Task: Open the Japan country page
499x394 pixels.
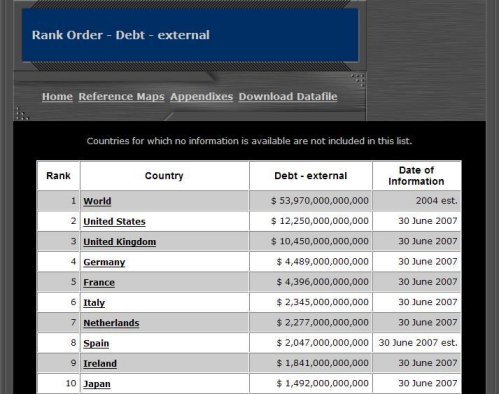Action: click(x=97, y=384)
